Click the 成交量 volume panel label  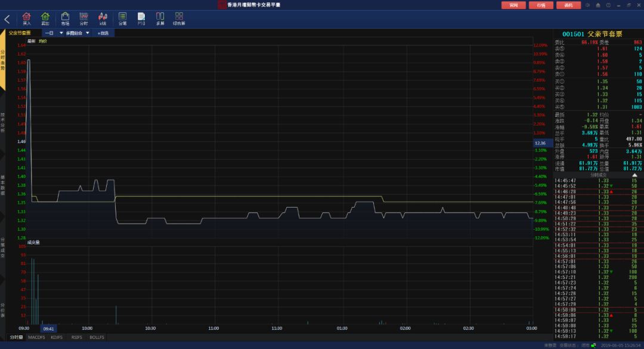[33, 243]
